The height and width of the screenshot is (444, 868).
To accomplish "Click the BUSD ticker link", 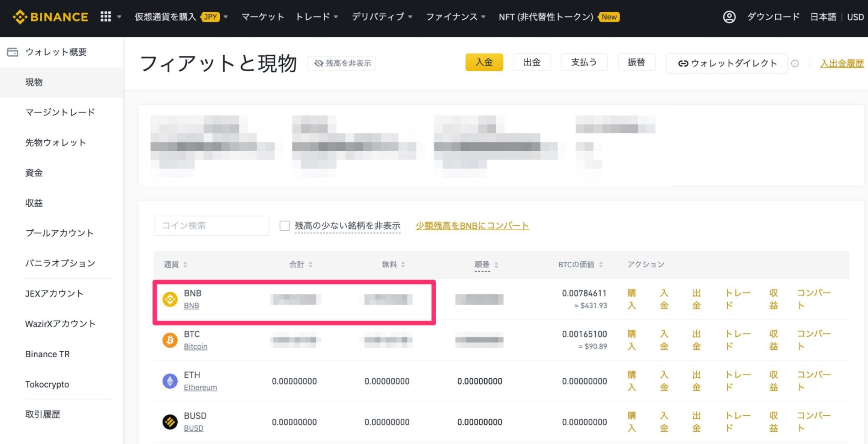I will [x=194, y=428].
